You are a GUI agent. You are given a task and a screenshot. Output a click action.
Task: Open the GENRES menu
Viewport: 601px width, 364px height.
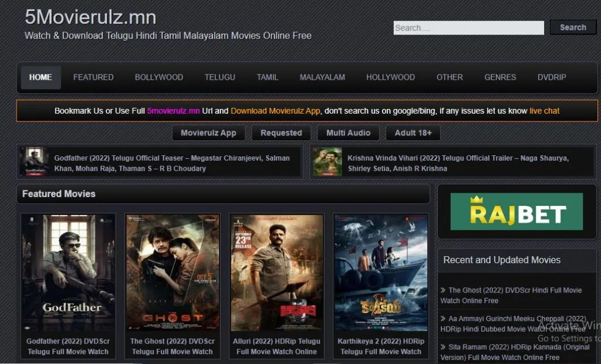(x=499, y=77)
